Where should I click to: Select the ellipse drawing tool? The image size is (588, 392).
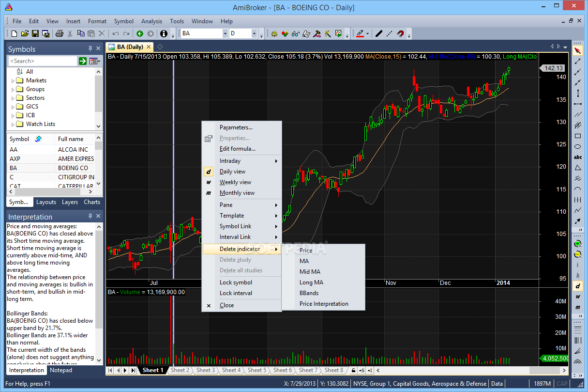(577, 146)
